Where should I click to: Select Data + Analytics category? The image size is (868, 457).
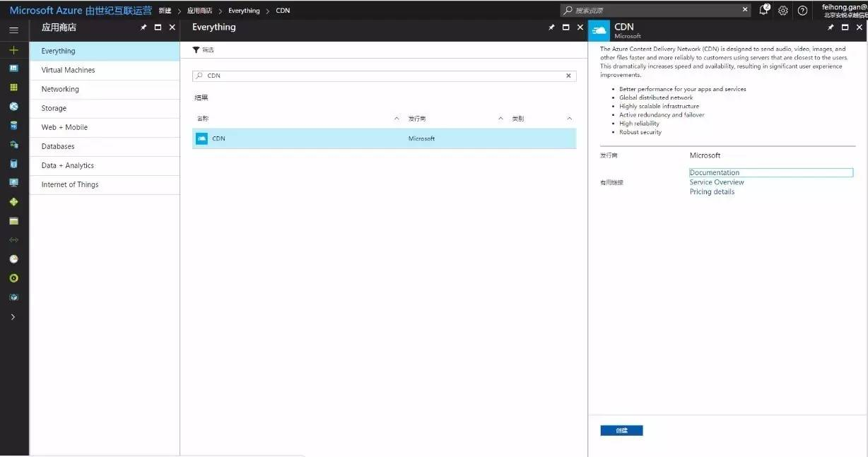105,165
